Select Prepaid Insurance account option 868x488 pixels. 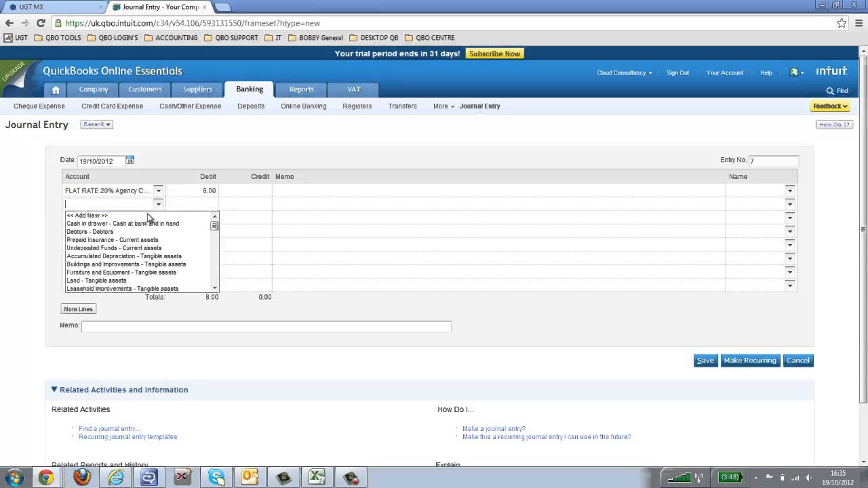tap(113, 240)
